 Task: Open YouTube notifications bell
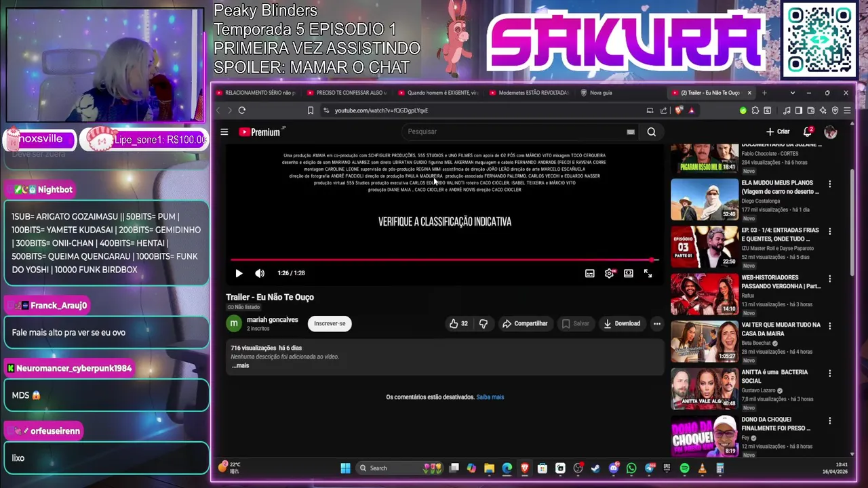tap(808, 131)
